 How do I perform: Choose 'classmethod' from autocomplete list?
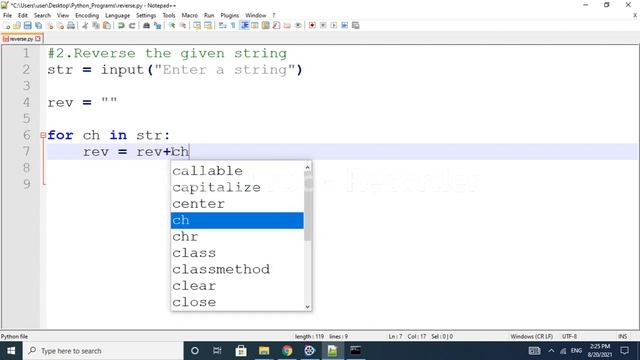pos(237,269)
